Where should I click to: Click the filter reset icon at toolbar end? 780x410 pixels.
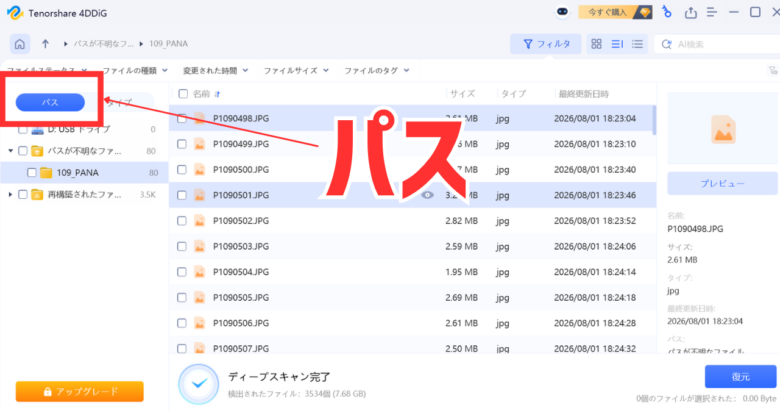(x=773, y=71)
